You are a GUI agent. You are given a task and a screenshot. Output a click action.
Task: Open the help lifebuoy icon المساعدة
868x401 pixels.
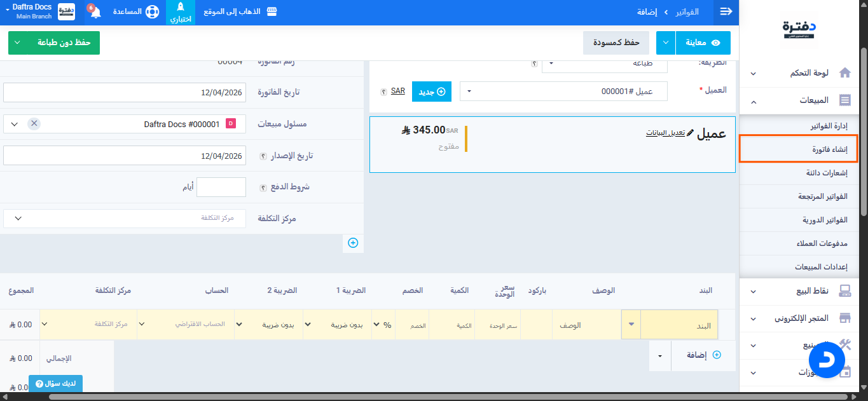pos(152,12)
